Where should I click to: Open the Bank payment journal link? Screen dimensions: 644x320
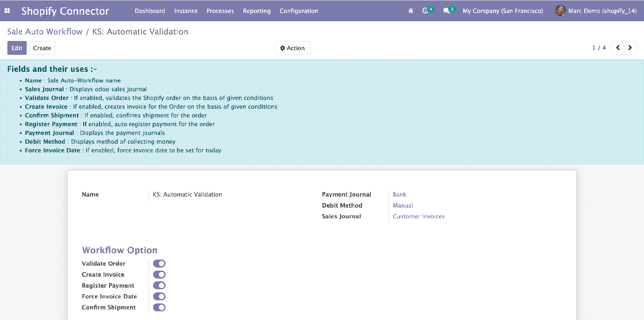399,194
